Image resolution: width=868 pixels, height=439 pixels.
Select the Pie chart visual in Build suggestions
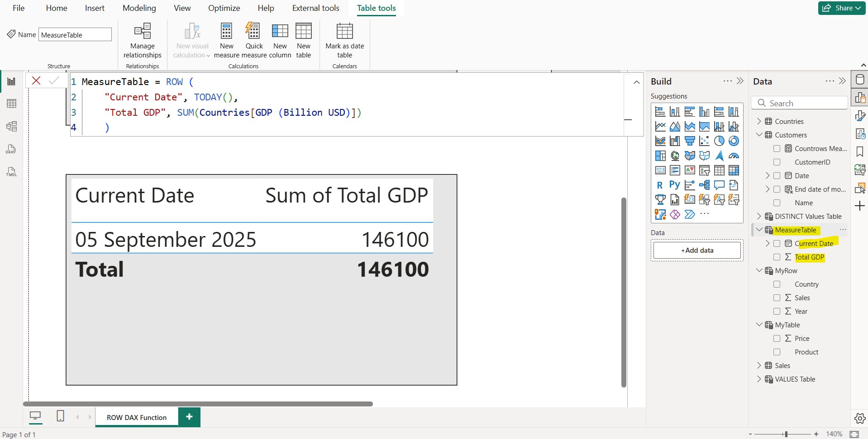click(720, 141)
